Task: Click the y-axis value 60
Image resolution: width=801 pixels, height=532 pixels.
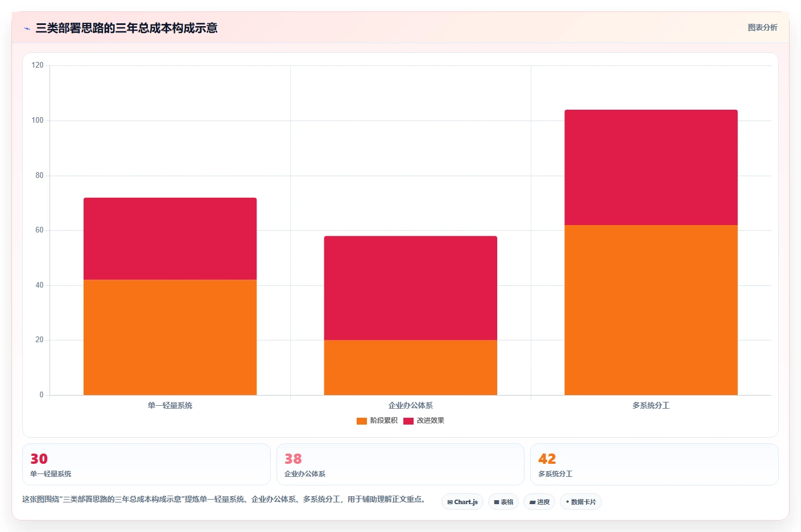Action: point(39,230)
